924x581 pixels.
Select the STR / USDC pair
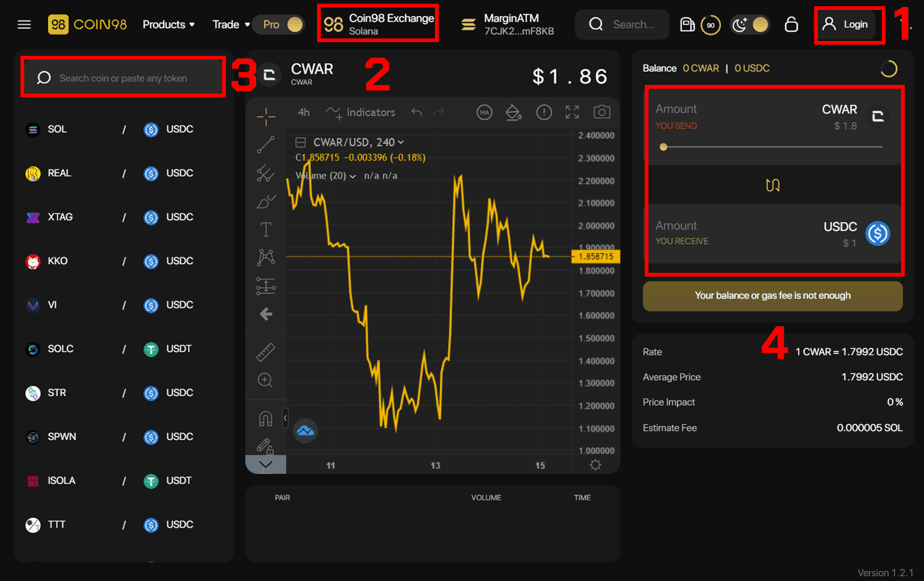pos(123,393)
